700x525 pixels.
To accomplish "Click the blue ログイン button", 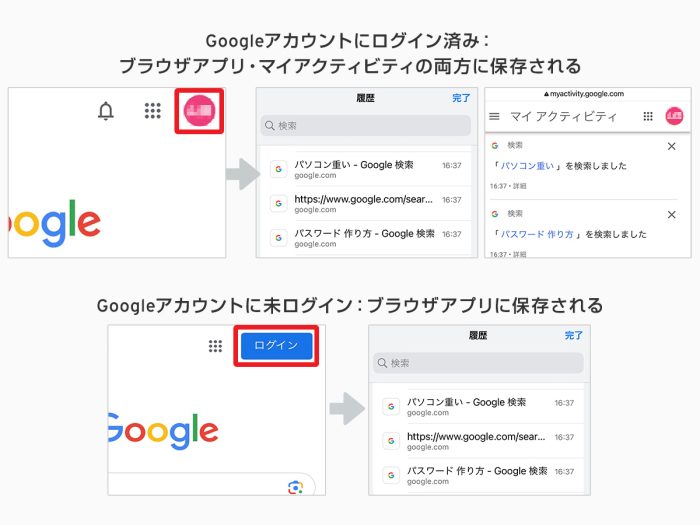I will tap(276, 346).
